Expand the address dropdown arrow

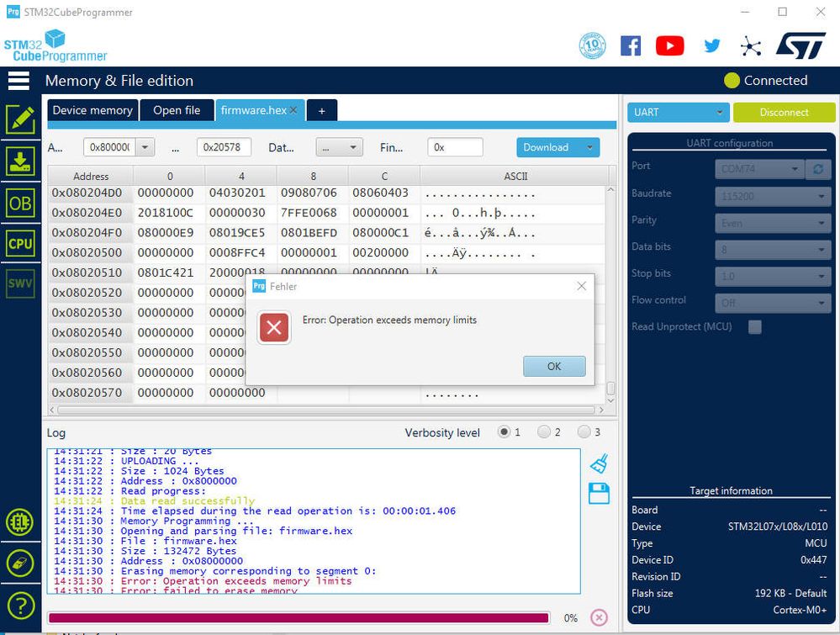tap(145, 147)
